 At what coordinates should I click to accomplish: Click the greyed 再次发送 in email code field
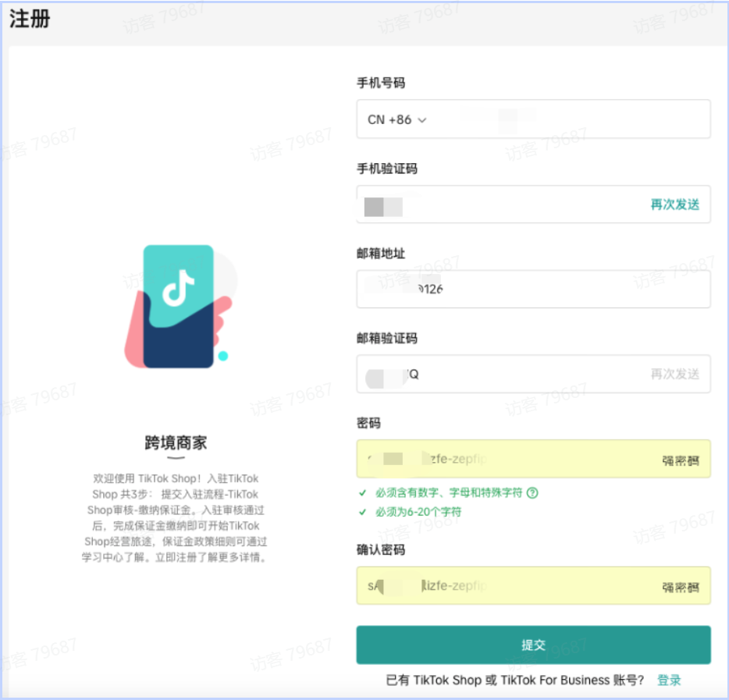[x=674, y=375]
